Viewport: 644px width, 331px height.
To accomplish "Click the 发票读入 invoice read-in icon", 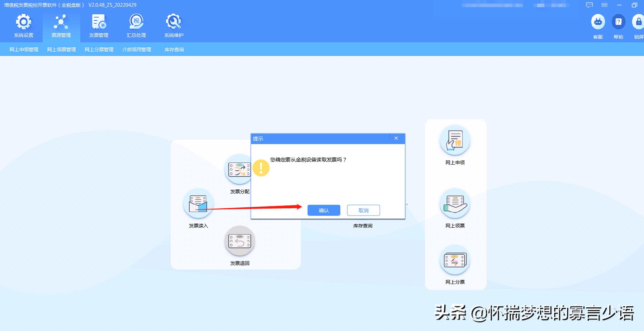I will (x=198, y=203).
